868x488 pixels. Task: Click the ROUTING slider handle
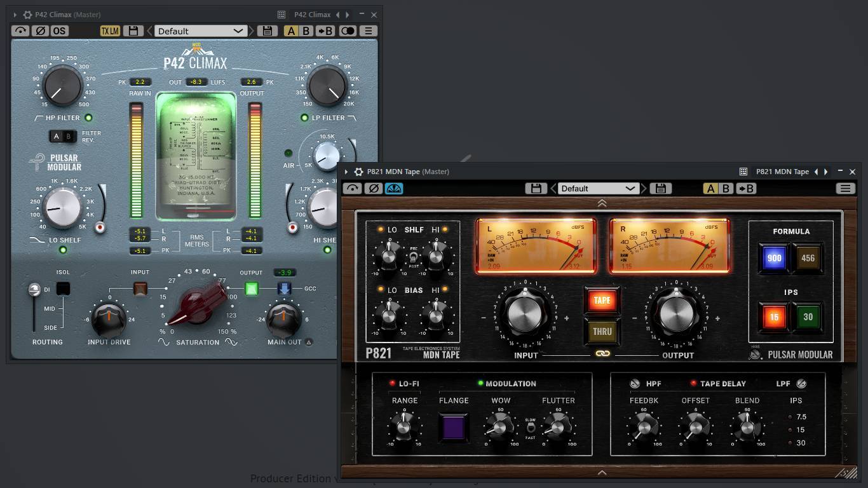pyautogui.click(x=34, y=290)
